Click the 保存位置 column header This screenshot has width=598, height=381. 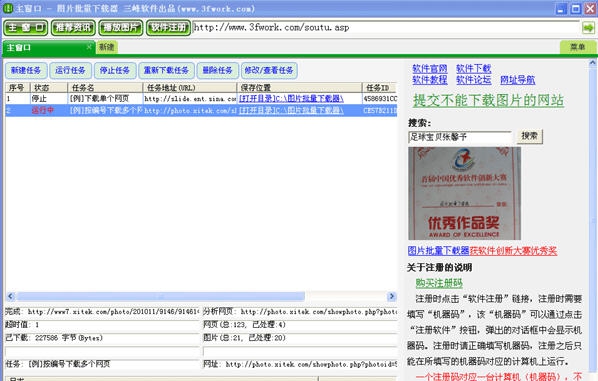[299, 88]
